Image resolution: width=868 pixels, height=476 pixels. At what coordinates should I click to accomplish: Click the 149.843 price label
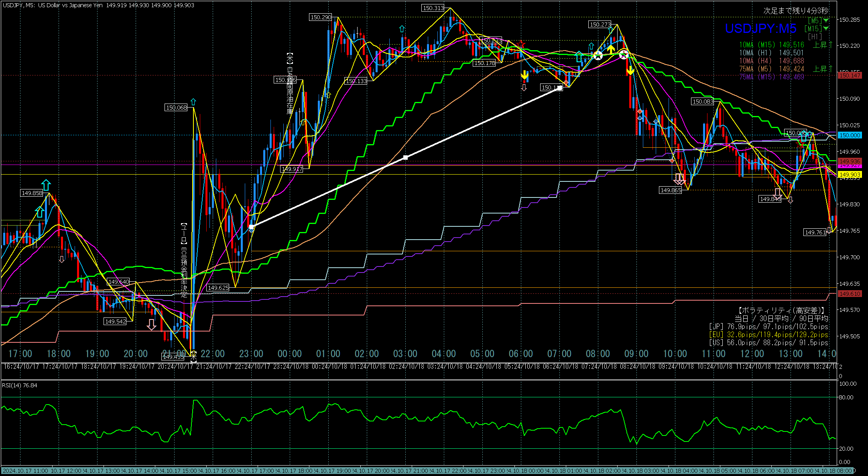[x=770, y=199]
